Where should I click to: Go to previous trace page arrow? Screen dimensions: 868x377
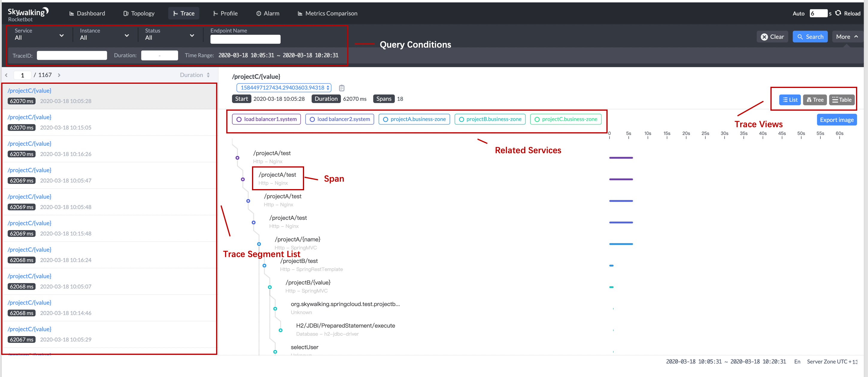[x=6, y=75]
